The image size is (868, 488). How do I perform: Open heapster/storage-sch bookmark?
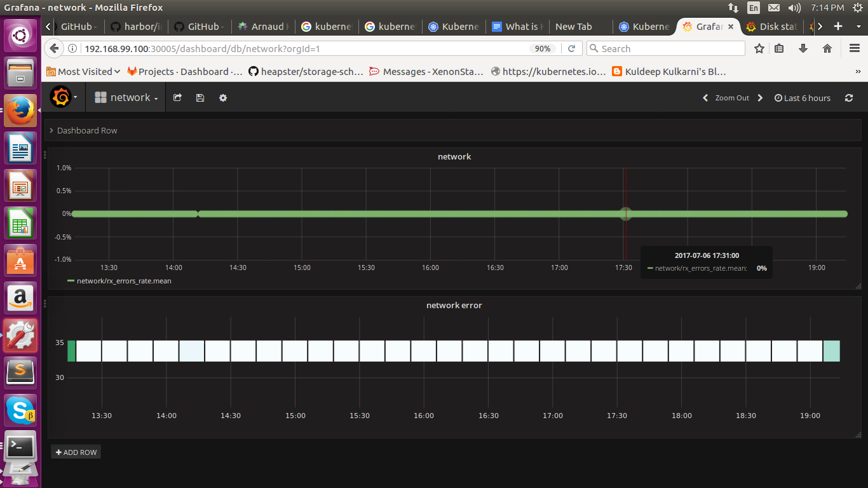pos(306,72)
